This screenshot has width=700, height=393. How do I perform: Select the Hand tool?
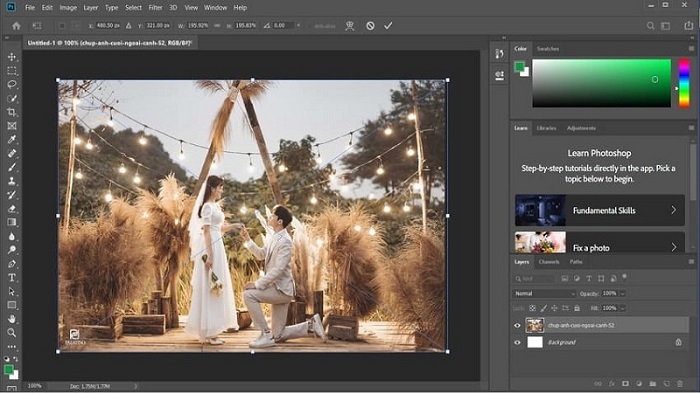[12, 319]
